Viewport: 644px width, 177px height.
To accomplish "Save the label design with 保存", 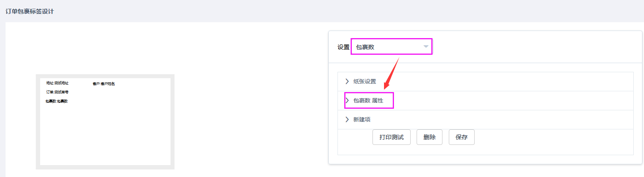I will click(461, 137).
